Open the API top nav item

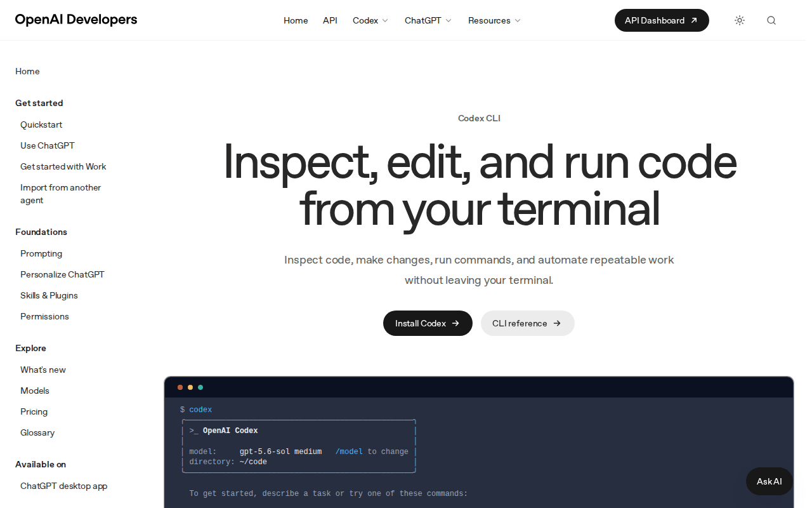point(330,20)
